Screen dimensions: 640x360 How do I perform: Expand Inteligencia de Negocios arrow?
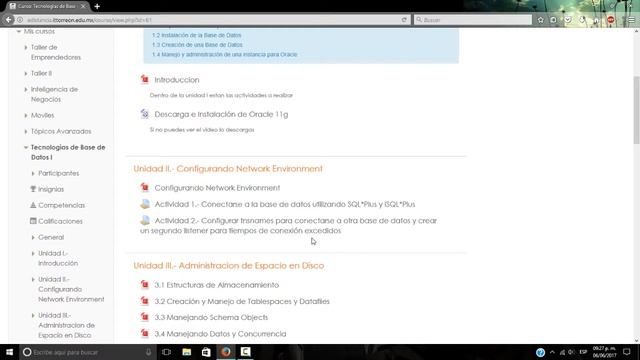(26, 89)
